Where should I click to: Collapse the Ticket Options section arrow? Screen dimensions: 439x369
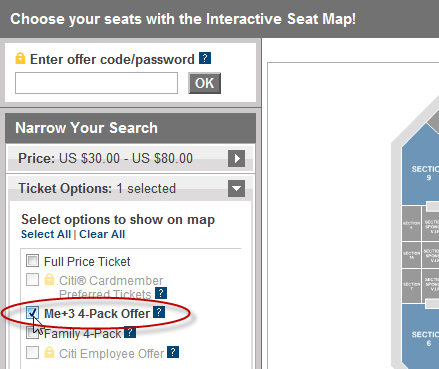point(236,188)
